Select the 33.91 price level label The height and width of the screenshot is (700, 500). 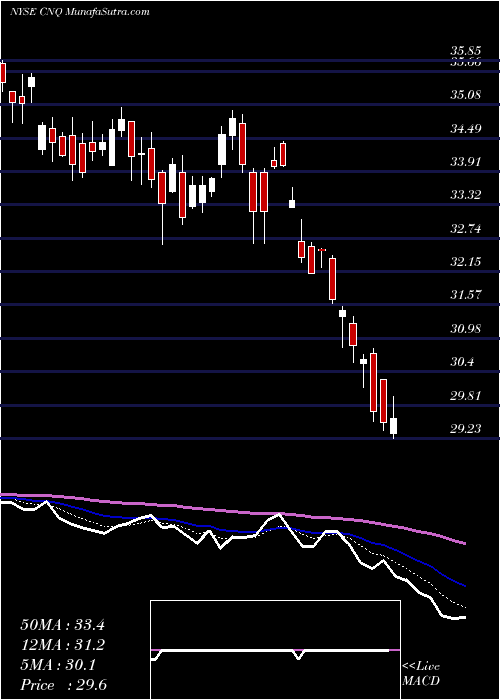[466, 162]
